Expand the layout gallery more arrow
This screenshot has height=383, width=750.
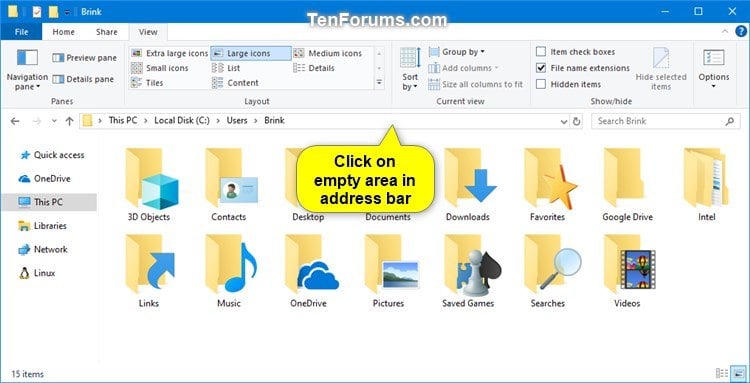379,83
